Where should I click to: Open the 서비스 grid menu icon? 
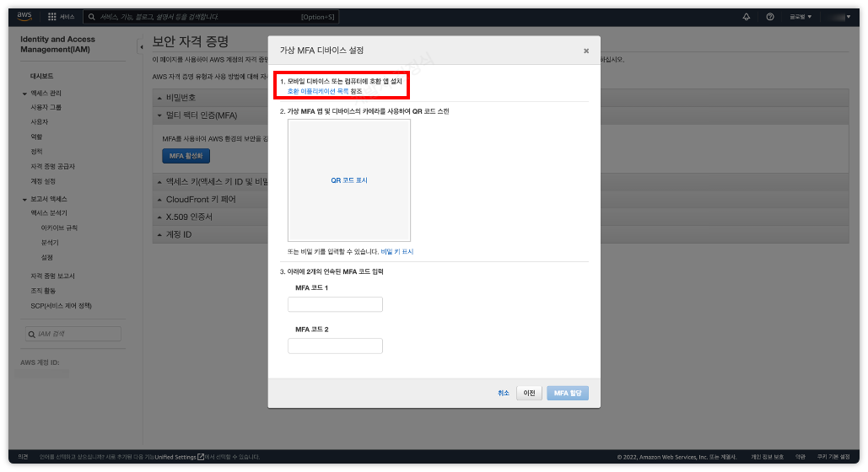tap(52, 17)
